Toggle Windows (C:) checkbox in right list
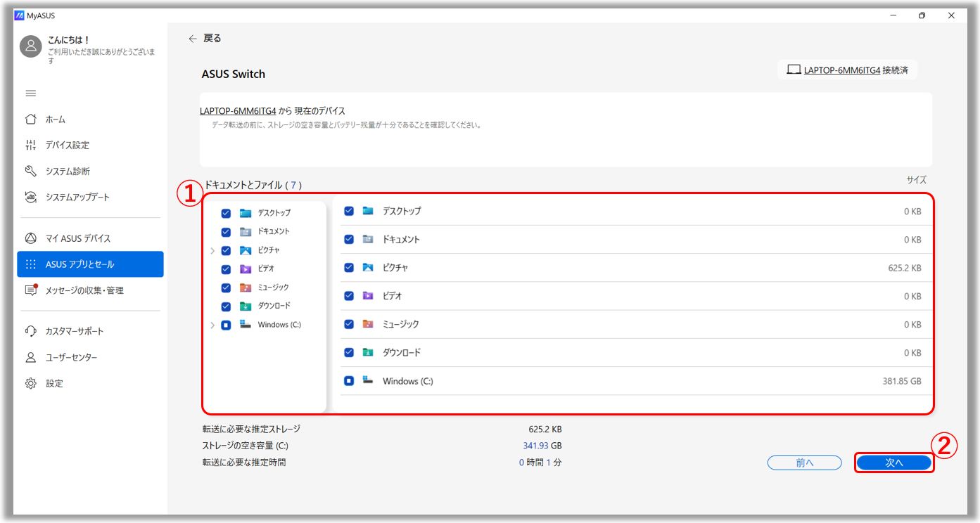Viewport: 980px width, 523px height. click(x=349, y=381)
